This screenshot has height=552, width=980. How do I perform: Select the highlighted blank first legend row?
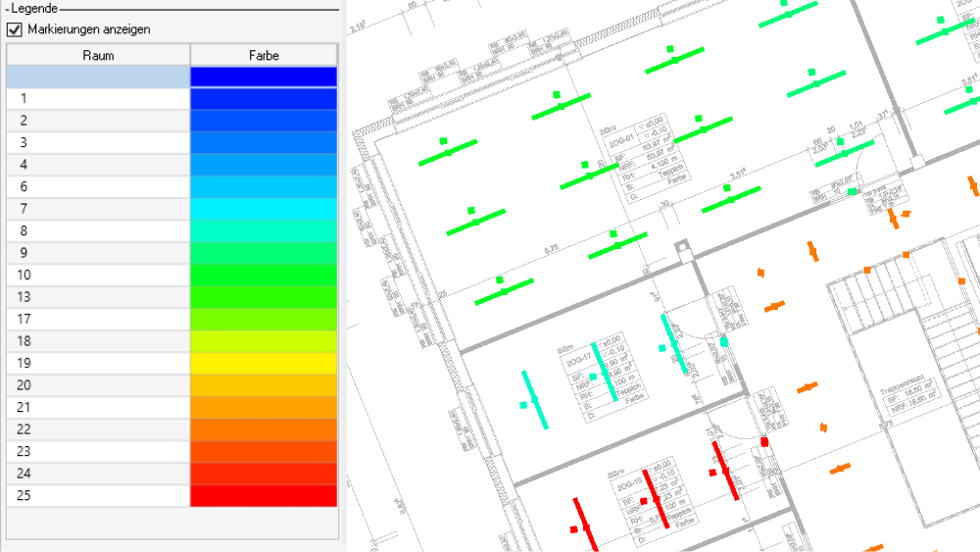tap(98, 76)
